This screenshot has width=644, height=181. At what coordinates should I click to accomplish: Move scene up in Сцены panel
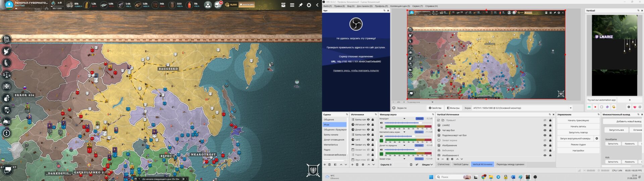341,165
